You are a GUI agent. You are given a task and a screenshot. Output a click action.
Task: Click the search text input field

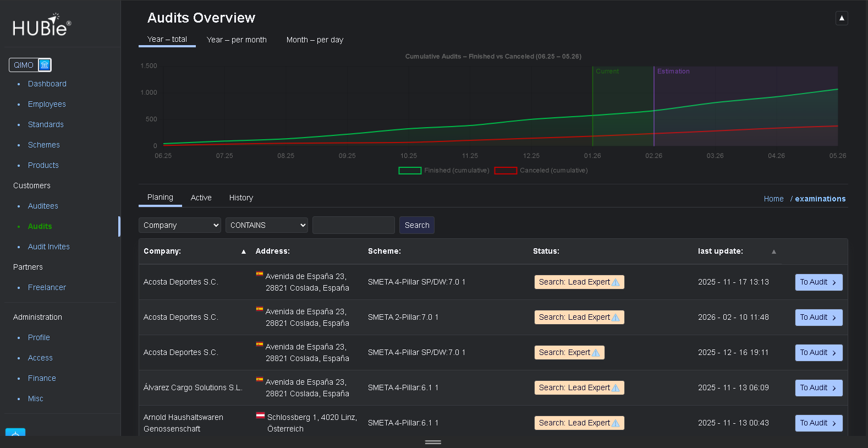353,225
